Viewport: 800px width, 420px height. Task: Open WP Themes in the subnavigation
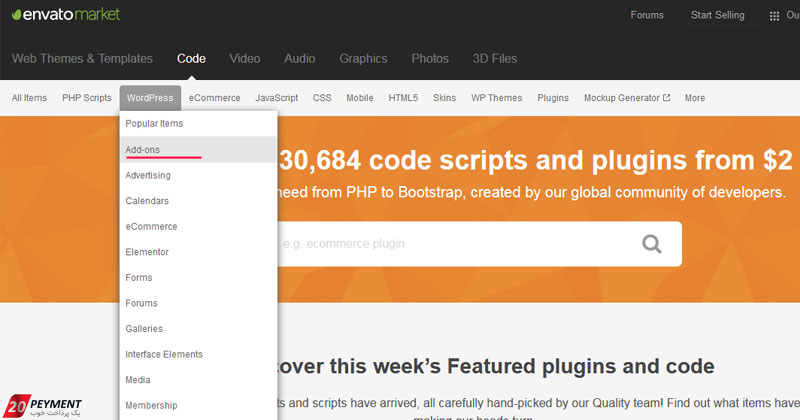tap(496, 97)
